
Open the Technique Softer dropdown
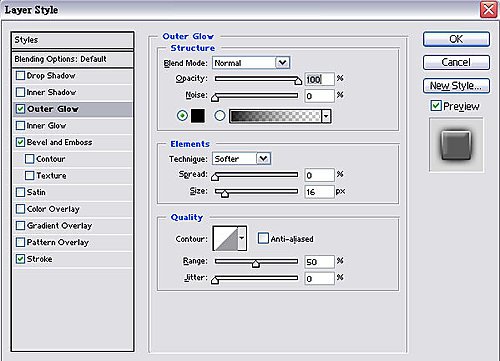(x=241, y=159)
